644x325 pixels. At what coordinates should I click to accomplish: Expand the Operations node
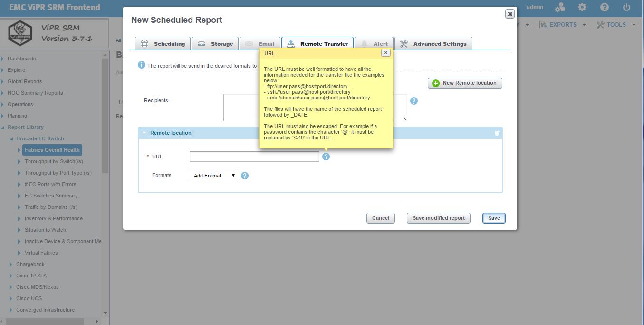[2, 104]
